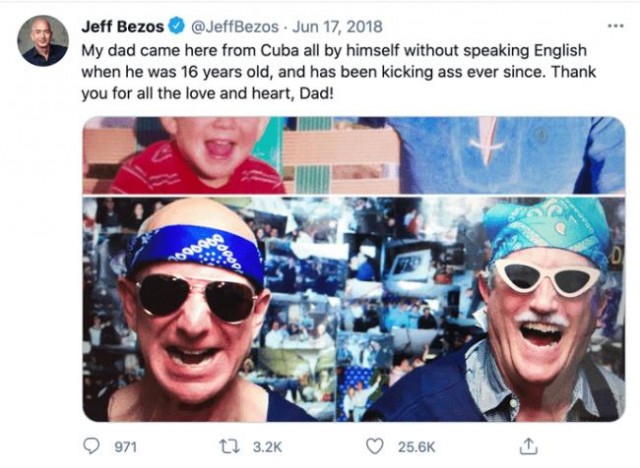Screen dimensions: 640x468
Task: Click the reply speech bubble icon
Action: 91,446
